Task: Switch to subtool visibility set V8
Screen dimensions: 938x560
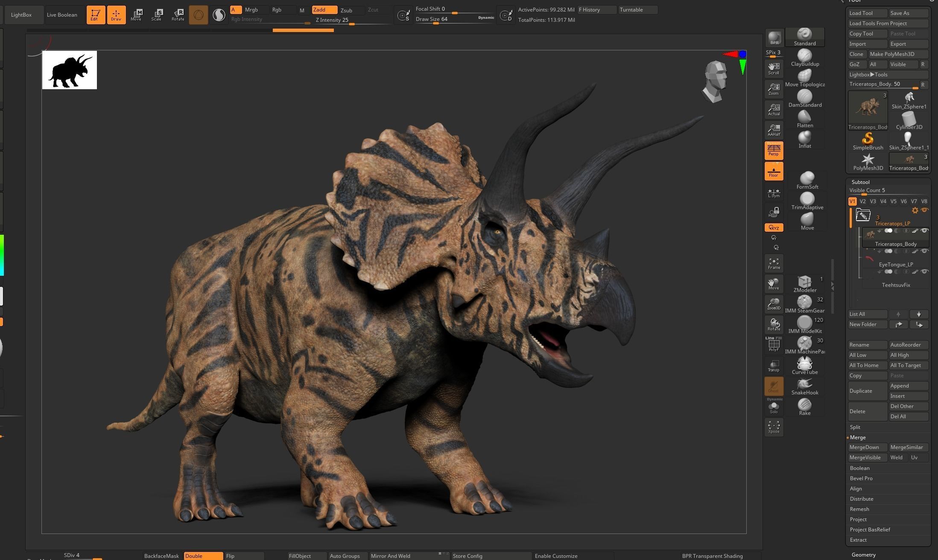Action: tap(924, 201)
